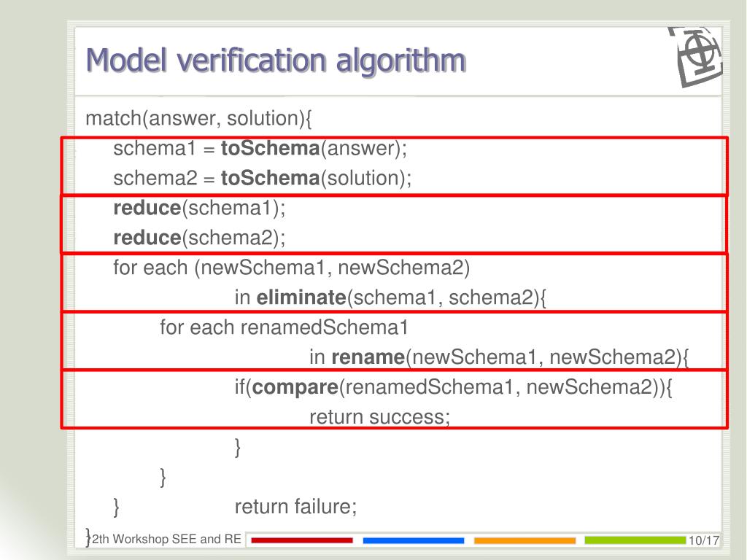The image size is (747, 560).
Task: Click the crosshair logo icon top right
Action: pyautogui.click(x=696, y=56)
